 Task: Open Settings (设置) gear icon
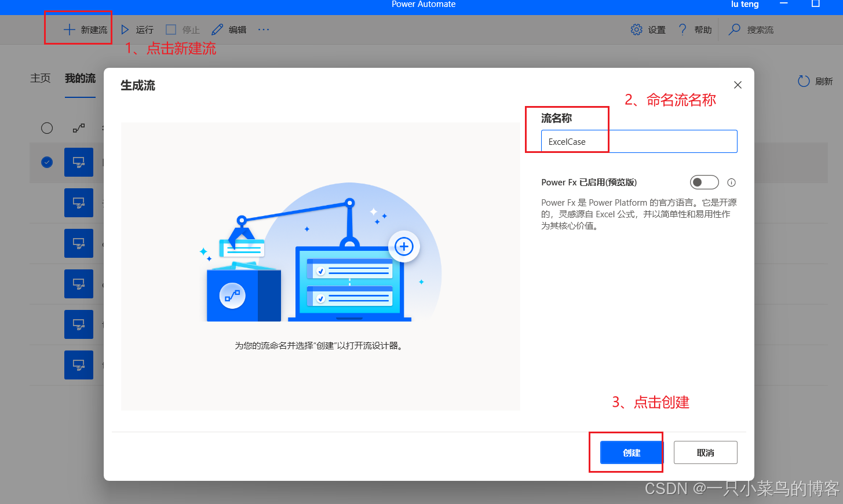click(x=636, y=30)
